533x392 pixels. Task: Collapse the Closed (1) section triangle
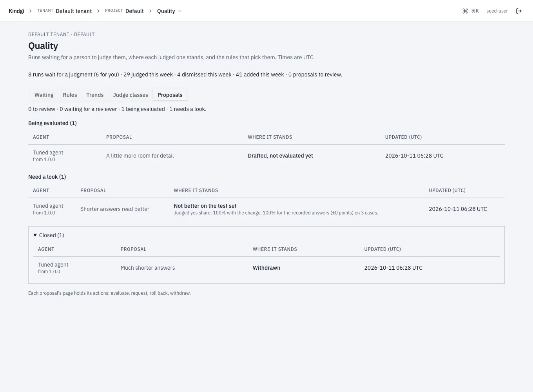[35, 235]
